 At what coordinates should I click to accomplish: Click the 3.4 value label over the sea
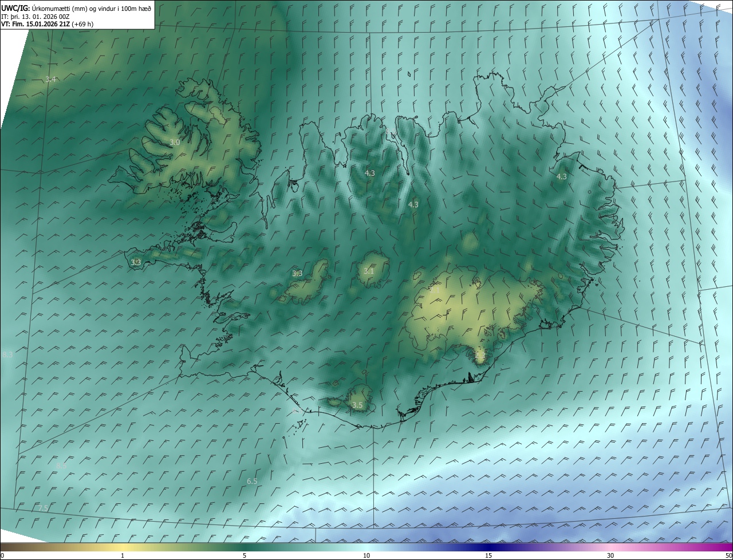pyautogui.click(x=51, y=80)
